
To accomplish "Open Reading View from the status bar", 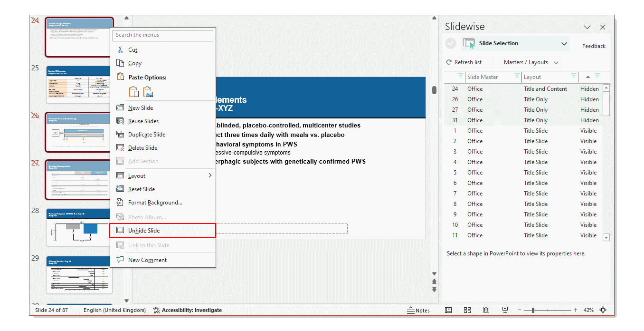I will (x=486, y=310).
